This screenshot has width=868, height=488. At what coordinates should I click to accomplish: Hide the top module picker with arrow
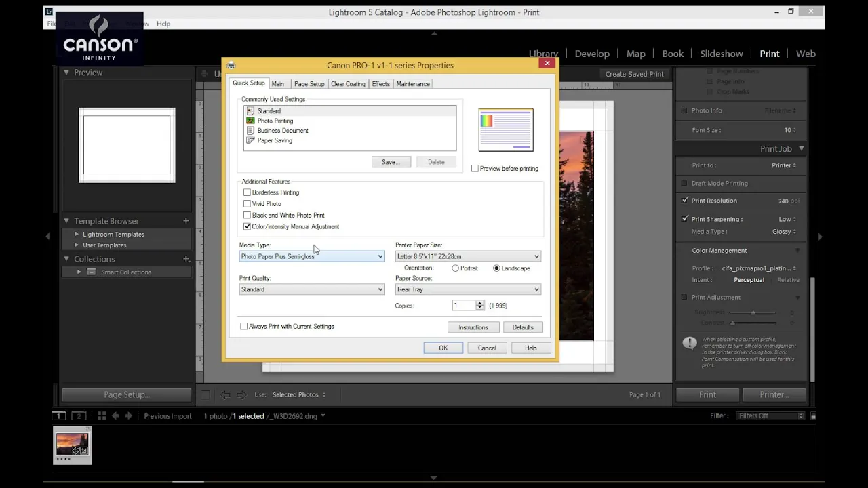pyautogui.click(x=434, y=33)
